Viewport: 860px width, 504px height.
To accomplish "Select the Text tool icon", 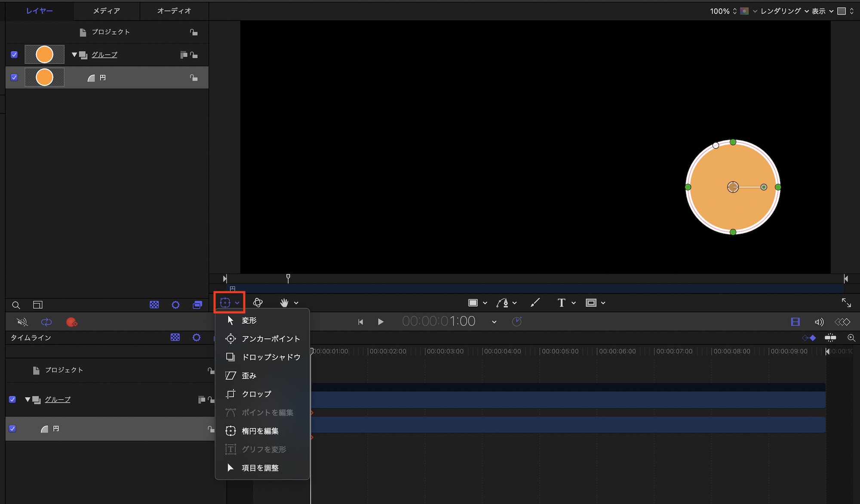I will pyautogui.click(x=561, y=302).
